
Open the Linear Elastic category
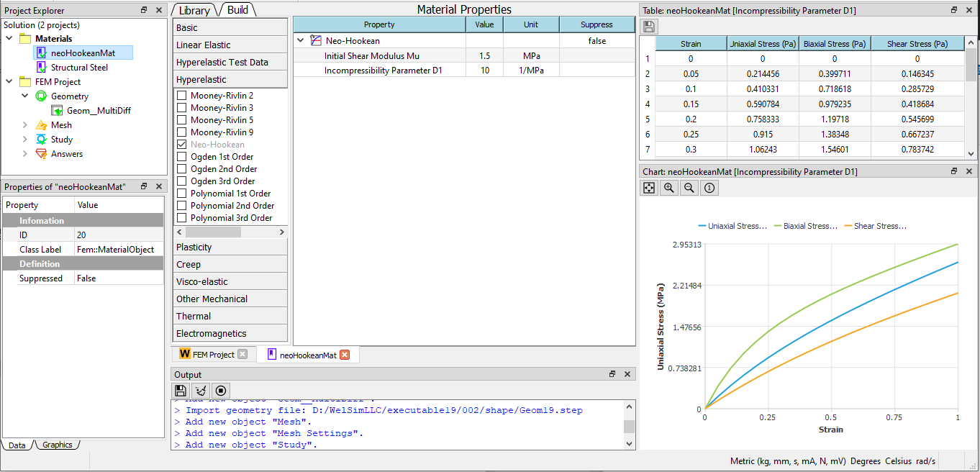pyautogui.click(x=230, y=45)
